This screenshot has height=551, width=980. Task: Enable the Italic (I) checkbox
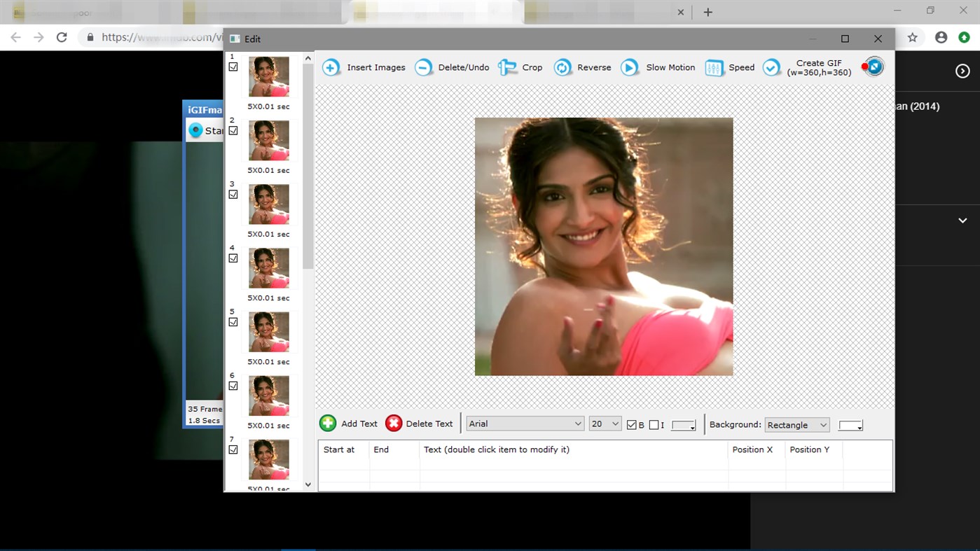point(654,425)
